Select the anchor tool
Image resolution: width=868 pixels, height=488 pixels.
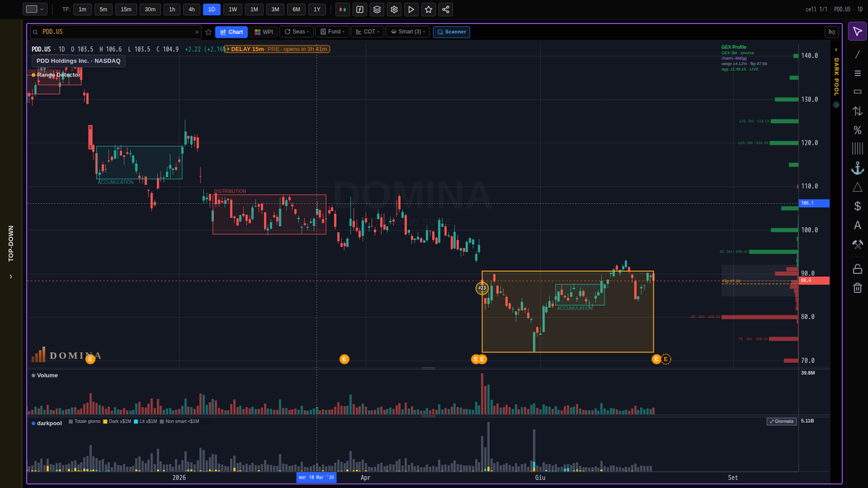857,168
